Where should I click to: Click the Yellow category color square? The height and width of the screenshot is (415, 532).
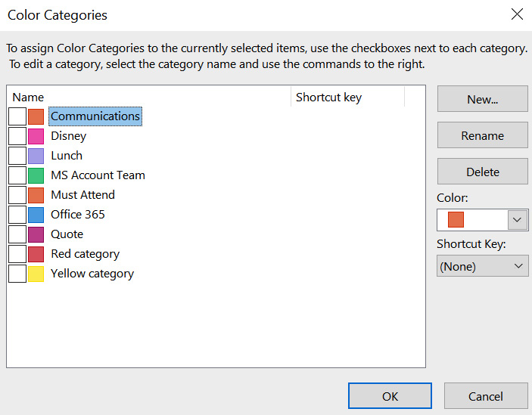click(x=36, y=274)
